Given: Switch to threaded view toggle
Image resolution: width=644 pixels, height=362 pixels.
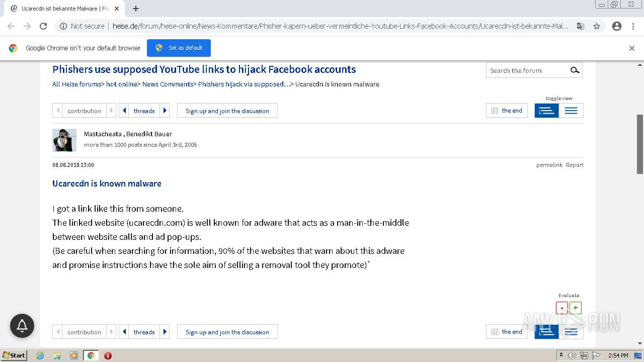Looking at the screenshot, I should click(546, 111).
